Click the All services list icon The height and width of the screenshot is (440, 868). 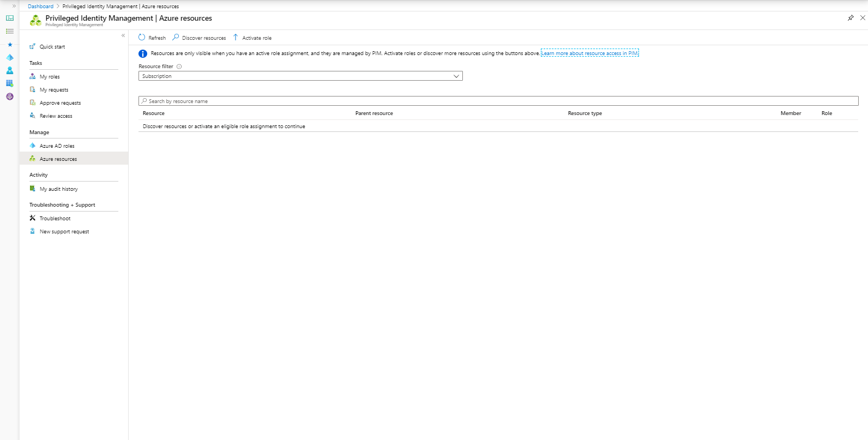tap(10, 31)
